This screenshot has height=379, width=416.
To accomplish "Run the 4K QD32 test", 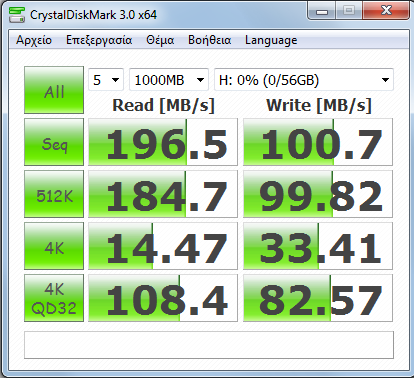I will pyautogui.click(x=54, y=298).
